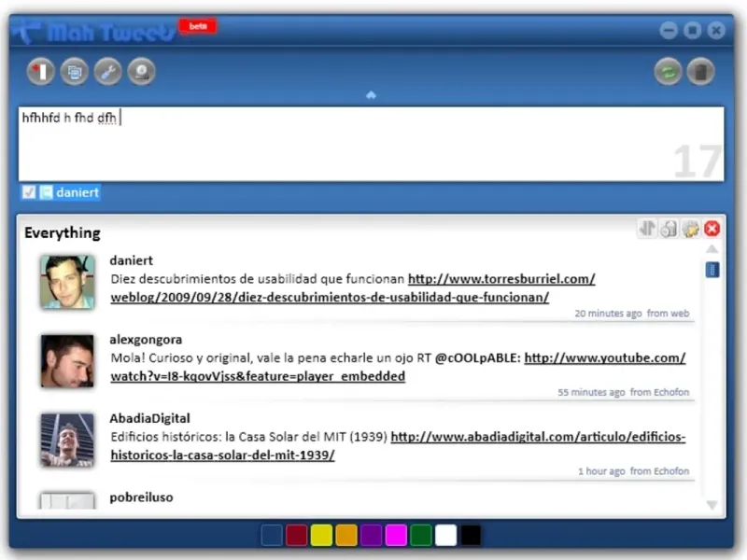Choose the dark blue theme swatch

pyautogui.click(x=272, y=535)
